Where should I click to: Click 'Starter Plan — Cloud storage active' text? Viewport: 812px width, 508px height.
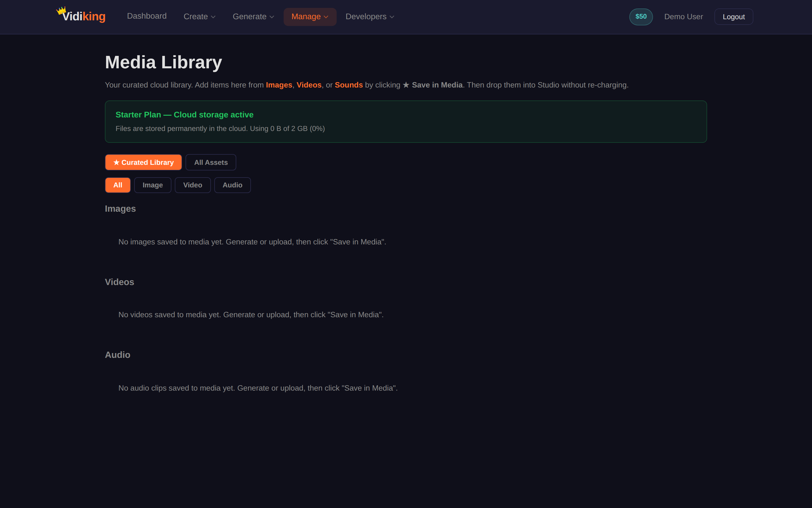pos(184,115)
